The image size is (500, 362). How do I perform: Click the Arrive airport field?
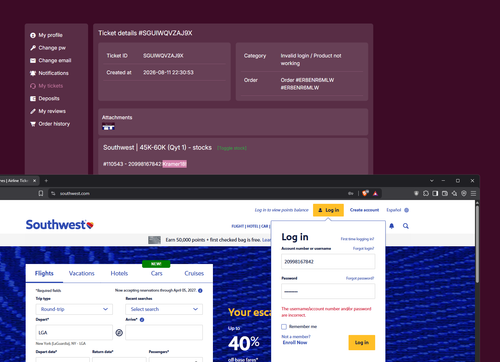[164, 332]
